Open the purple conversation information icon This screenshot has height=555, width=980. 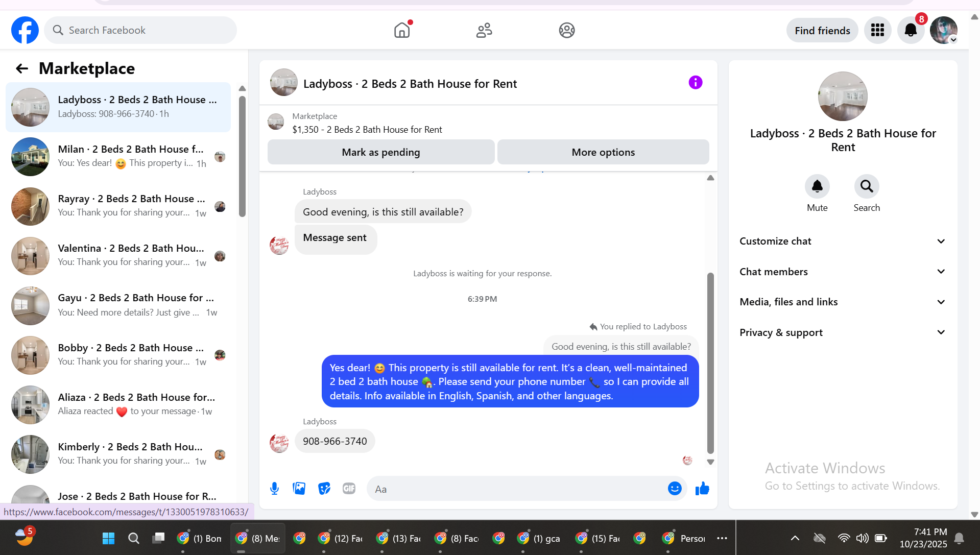696,82
